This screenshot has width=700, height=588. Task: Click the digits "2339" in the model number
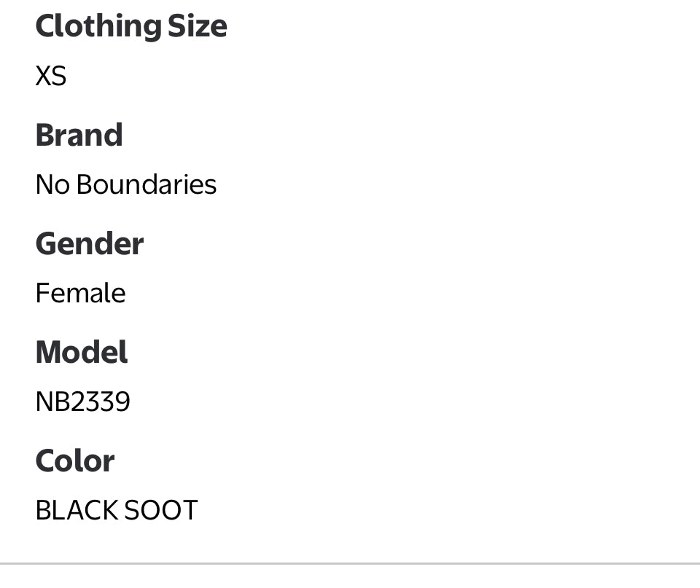[x=98, y=401]
